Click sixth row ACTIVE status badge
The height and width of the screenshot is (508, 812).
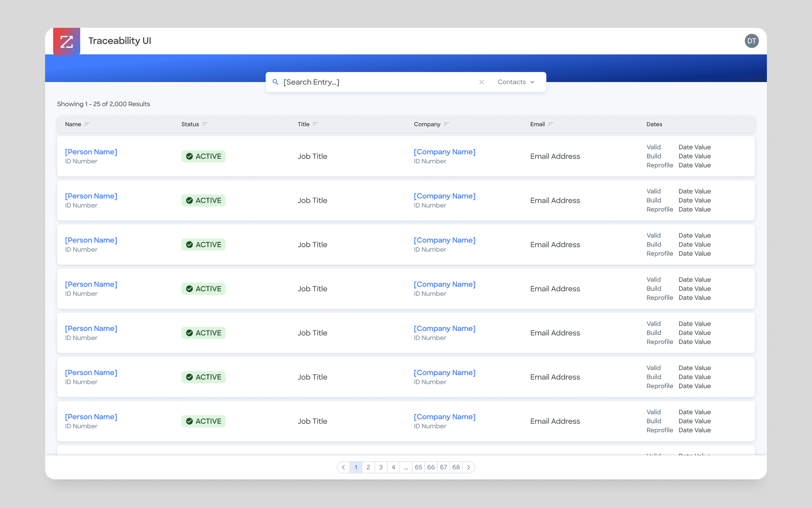[x=203, y=377]
